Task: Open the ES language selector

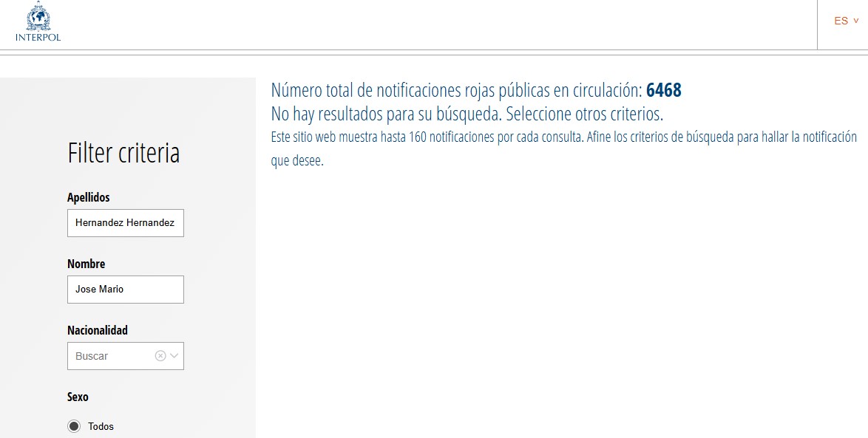Action: pos(841,21)
